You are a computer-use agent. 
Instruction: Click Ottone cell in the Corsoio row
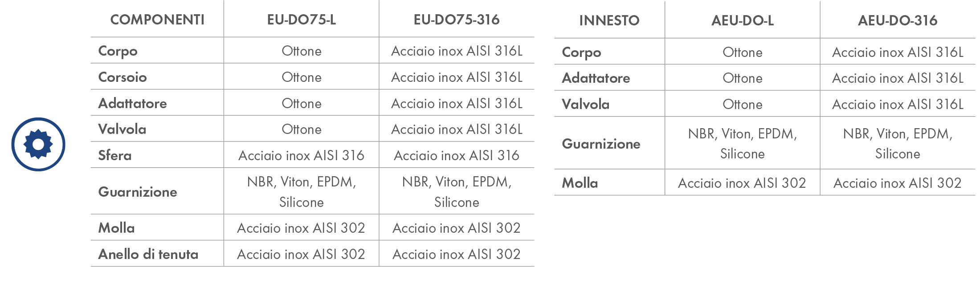pyautogui.click(x=302, y=77)
